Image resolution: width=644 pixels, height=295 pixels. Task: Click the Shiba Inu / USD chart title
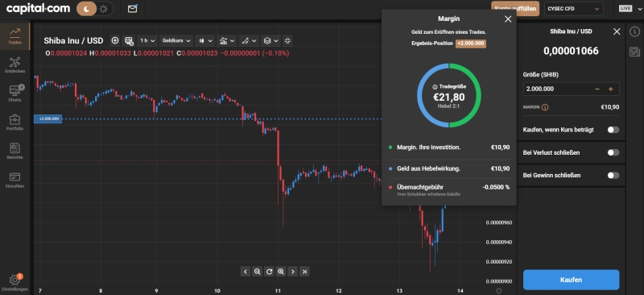(x=73, y=40)
